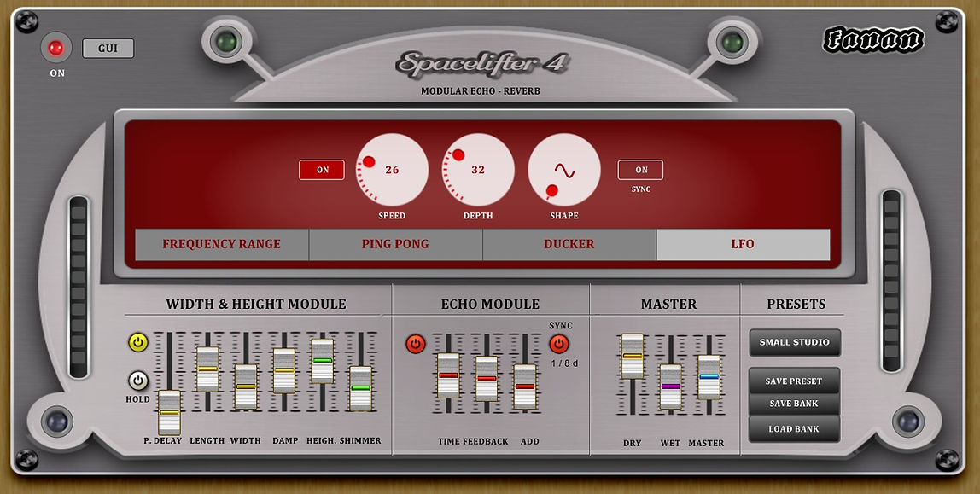The image size is (980, 494).
Task: Click the GUI button
Action: pos(108,48)
